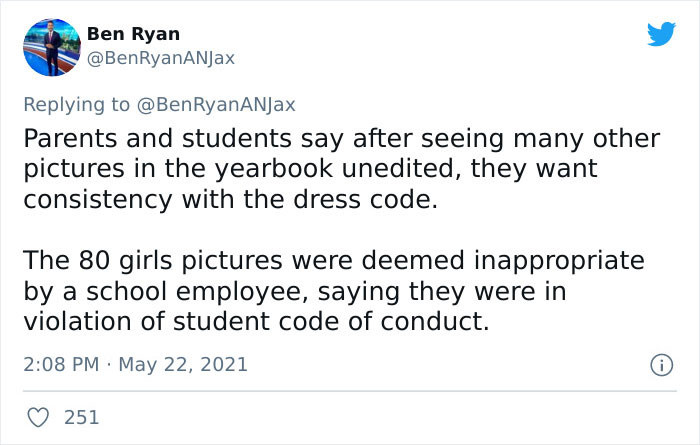The width and height of the screenshot is (700, 445).
Task: Click the Twitter bird logo
Action: coord(661,33)
